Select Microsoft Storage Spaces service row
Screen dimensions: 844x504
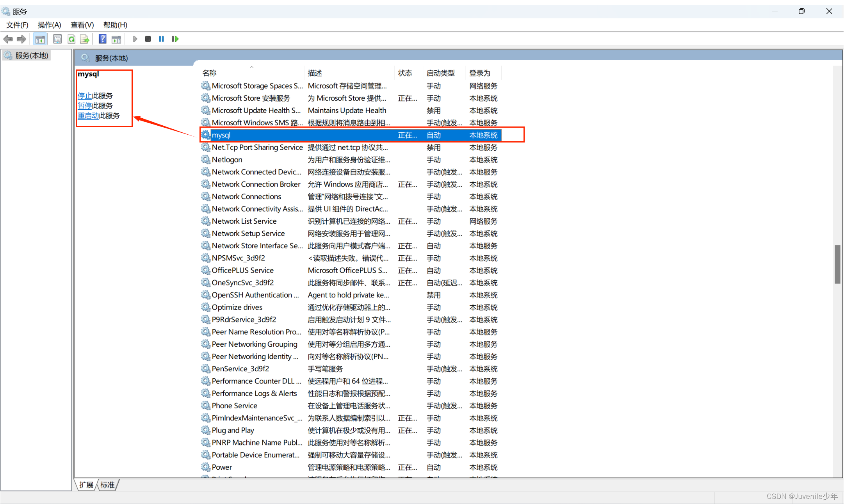(351, 86)
